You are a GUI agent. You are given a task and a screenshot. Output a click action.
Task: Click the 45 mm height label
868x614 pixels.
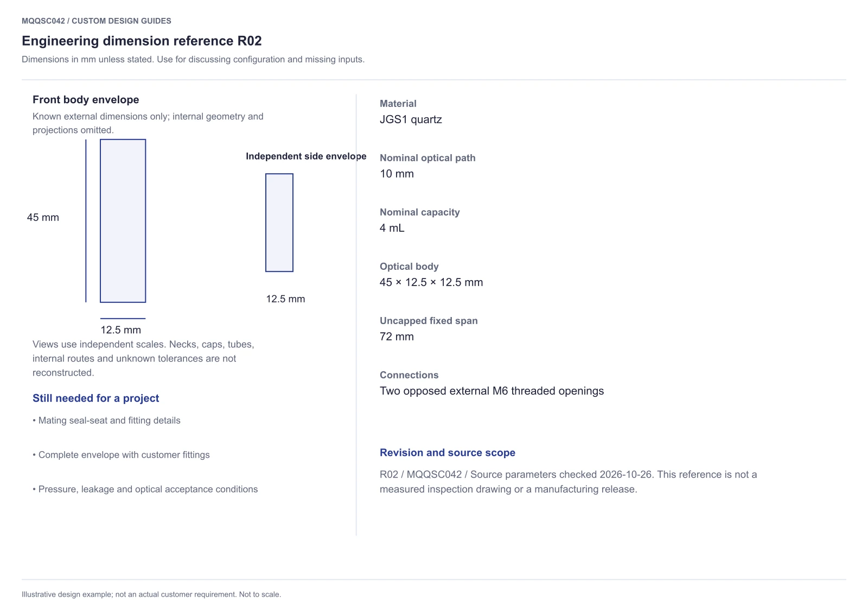click(43, 217)
